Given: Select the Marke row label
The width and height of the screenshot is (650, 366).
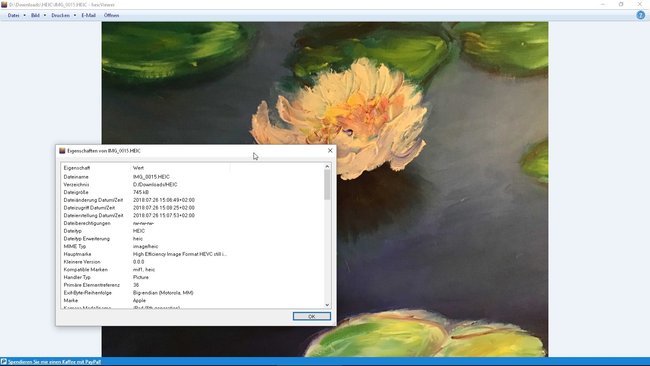Looking at the screenshot, I should (x=71, y=301).
